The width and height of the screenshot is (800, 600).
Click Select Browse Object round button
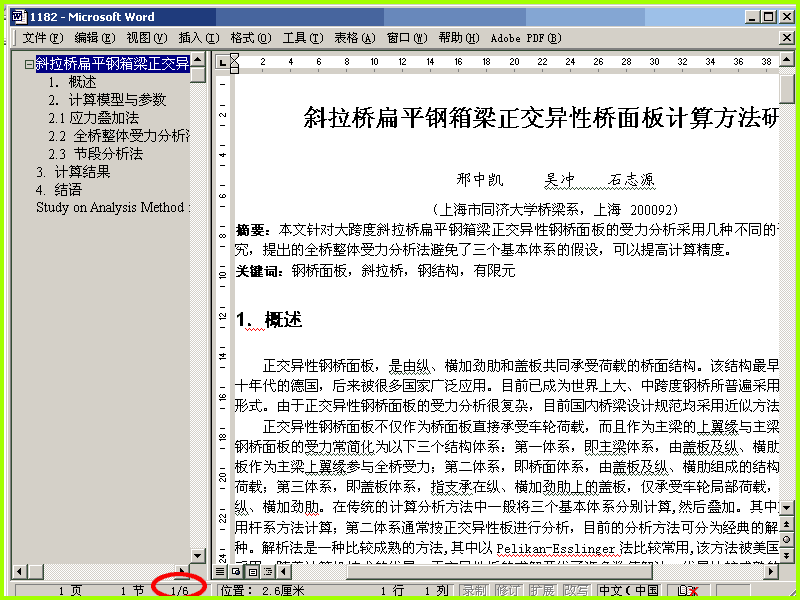coord(786,540)
